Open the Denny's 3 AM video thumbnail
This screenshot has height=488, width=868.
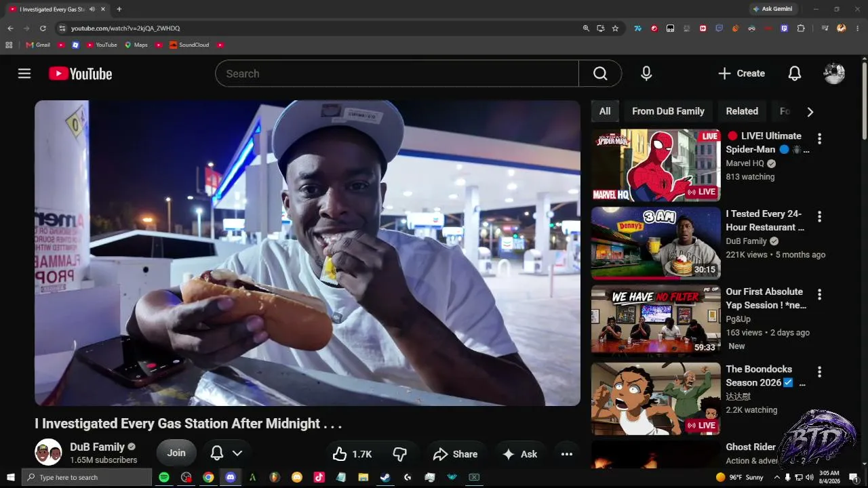pyautogui.click(x=656, y=243)
